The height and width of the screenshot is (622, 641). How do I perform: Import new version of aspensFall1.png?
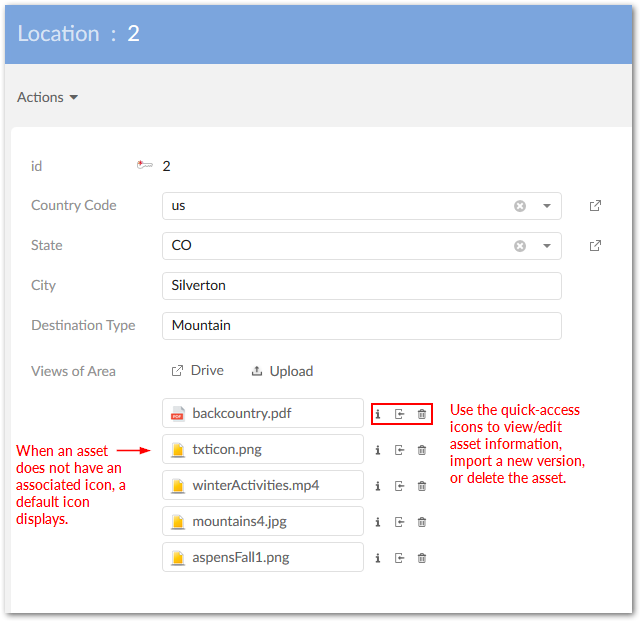(399, 558)
